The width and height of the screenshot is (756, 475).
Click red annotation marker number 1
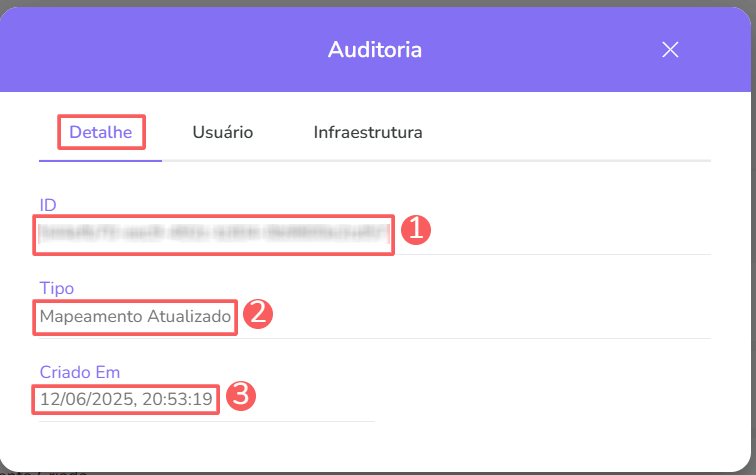416,230
